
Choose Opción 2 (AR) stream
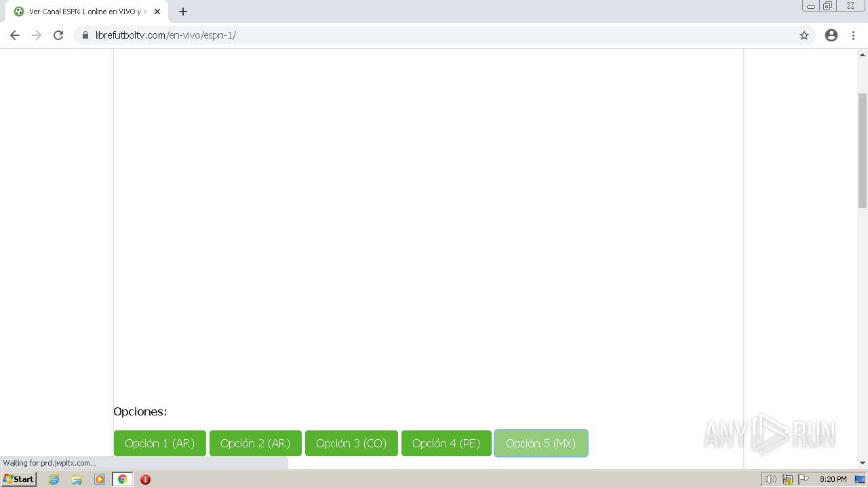[256, 443]
